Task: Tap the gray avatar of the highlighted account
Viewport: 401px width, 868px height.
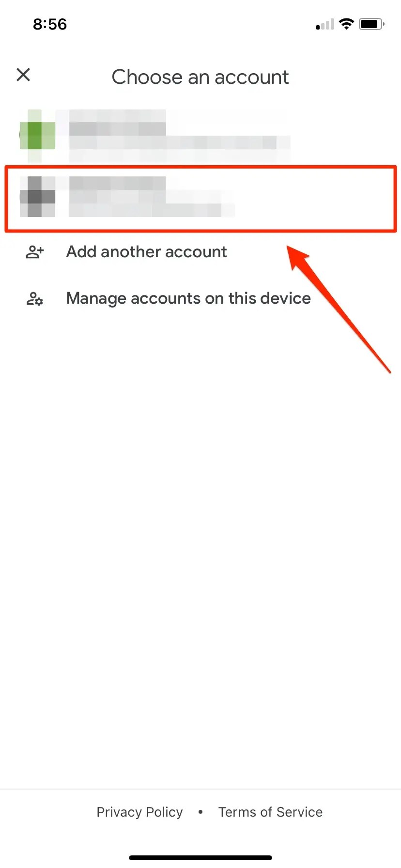Action: [37, 197]
